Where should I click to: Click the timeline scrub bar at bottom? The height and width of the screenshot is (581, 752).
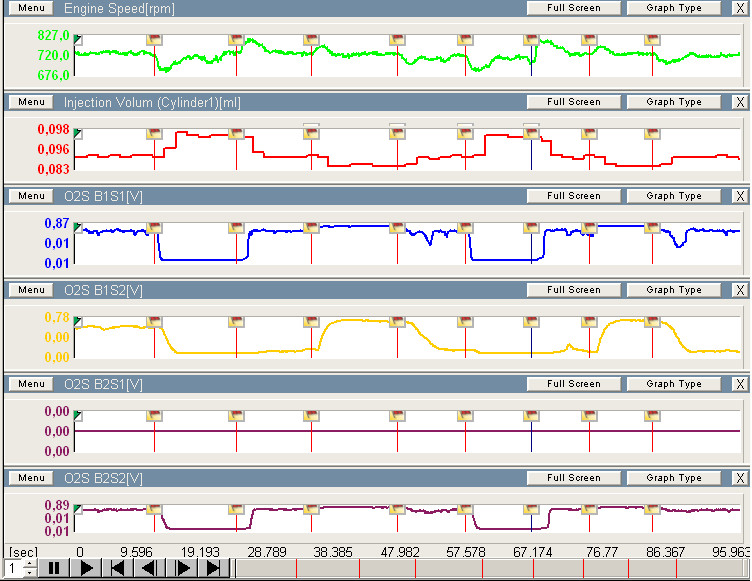pos(490,568)
